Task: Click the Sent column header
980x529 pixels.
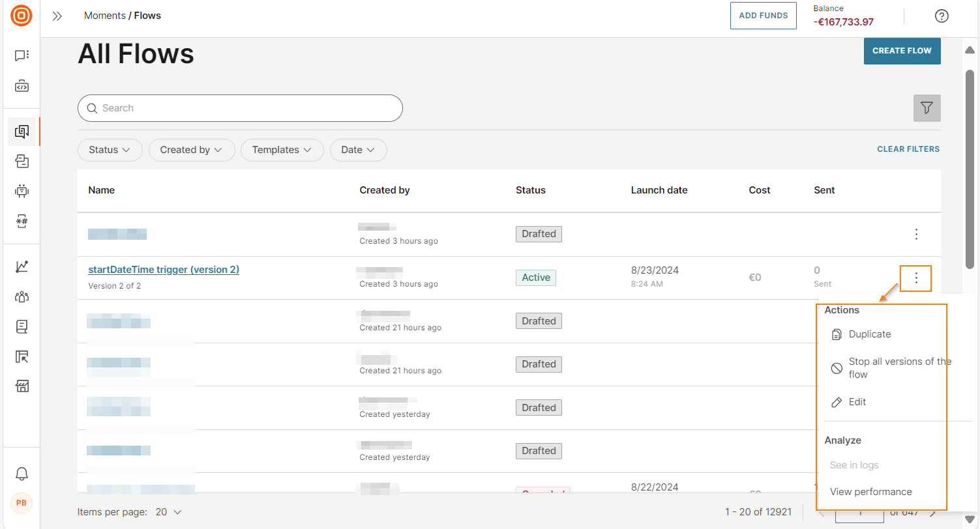Action: (x=824, y=190)
